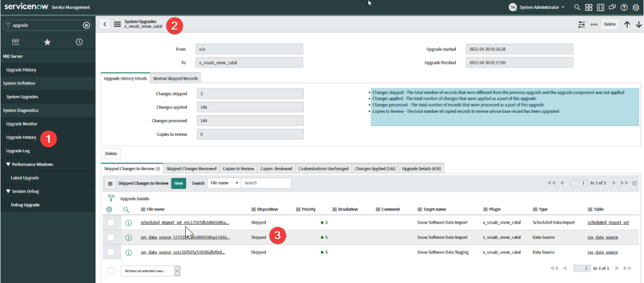Show history clock tab in navigator

tap(79, 42)
